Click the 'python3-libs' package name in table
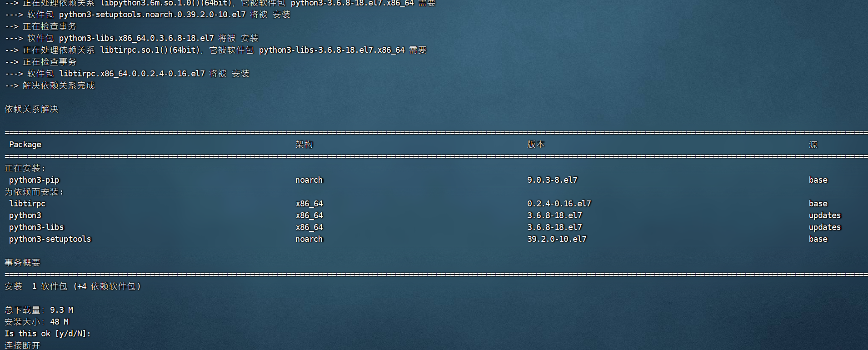The width and height of the screenshot is (868, 350). (x=36, y=227)
